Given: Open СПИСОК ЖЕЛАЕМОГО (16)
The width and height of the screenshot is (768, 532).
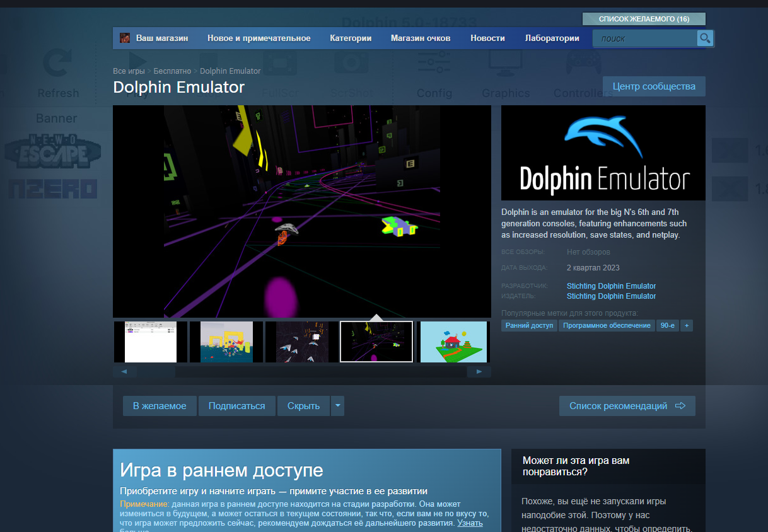Looking at the screenshot, I should pos(644,19).
